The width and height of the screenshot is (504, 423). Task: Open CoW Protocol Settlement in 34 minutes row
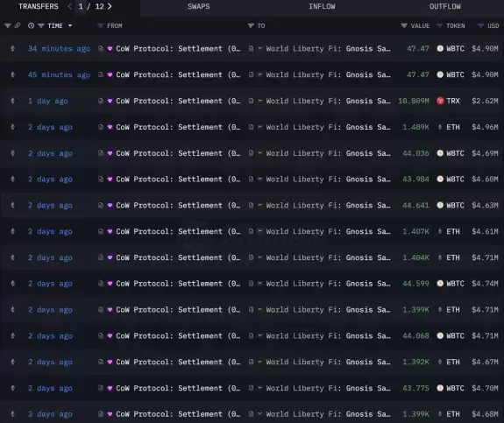click(x=178, y=48)
